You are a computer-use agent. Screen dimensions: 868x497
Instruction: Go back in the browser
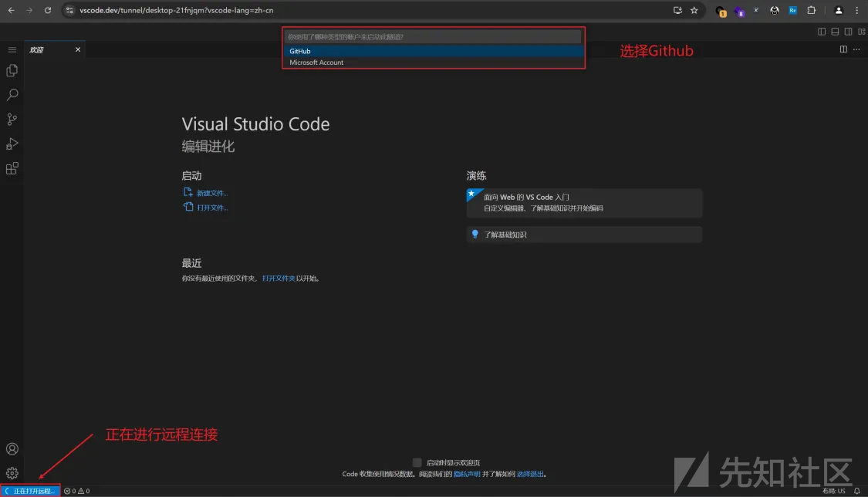pos(11,10)
